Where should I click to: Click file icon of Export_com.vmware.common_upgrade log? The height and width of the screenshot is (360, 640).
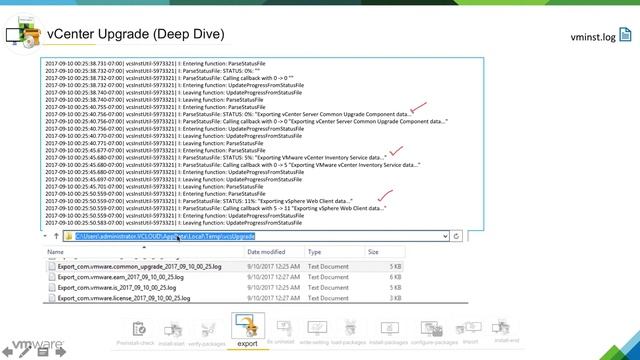coord(52,267)
